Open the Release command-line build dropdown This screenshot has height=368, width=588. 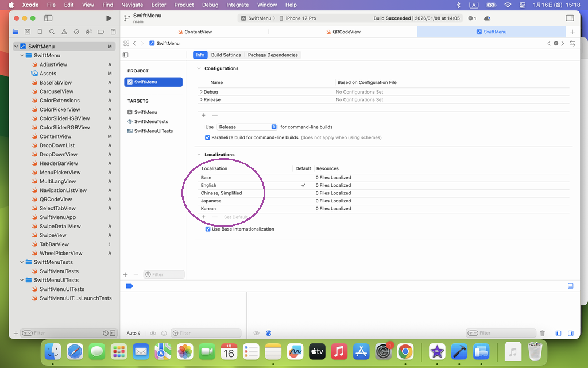pos(247,126)
